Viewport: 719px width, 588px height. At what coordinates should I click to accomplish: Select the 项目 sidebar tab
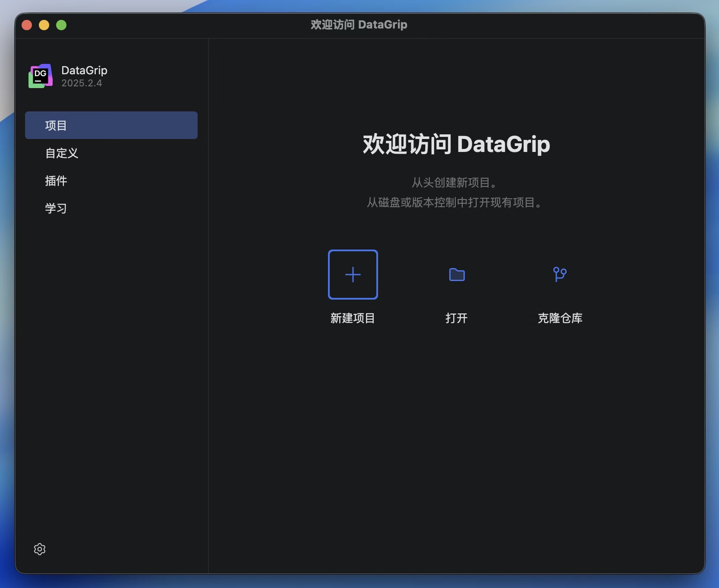click(56, 125)
